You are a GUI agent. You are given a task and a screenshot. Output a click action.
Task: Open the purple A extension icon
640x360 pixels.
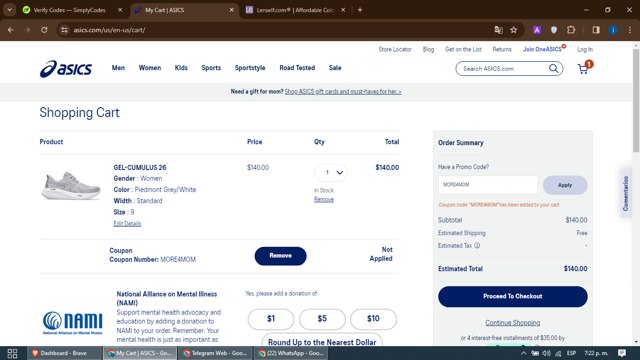coord(537,30)
